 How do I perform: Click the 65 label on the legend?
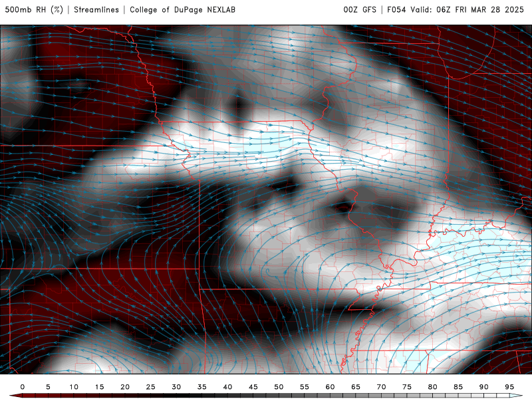[x=356, y=387]
